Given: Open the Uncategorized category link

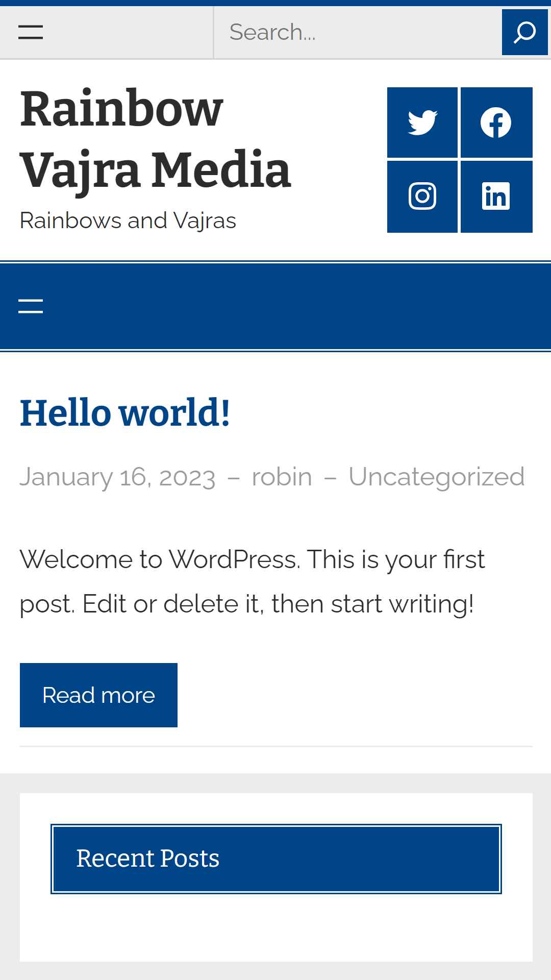Looking at the screenshot, I should 437,477.
